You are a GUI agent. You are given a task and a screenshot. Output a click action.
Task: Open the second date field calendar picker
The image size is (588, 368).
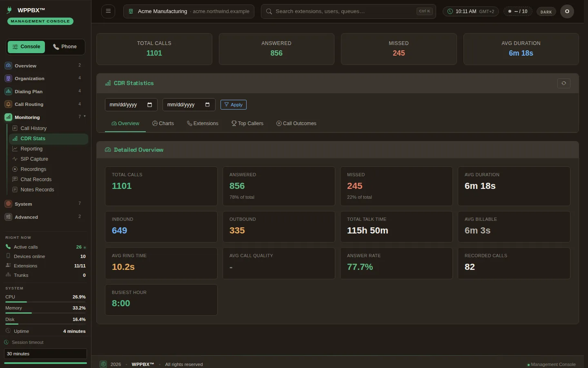click(207, 105)
